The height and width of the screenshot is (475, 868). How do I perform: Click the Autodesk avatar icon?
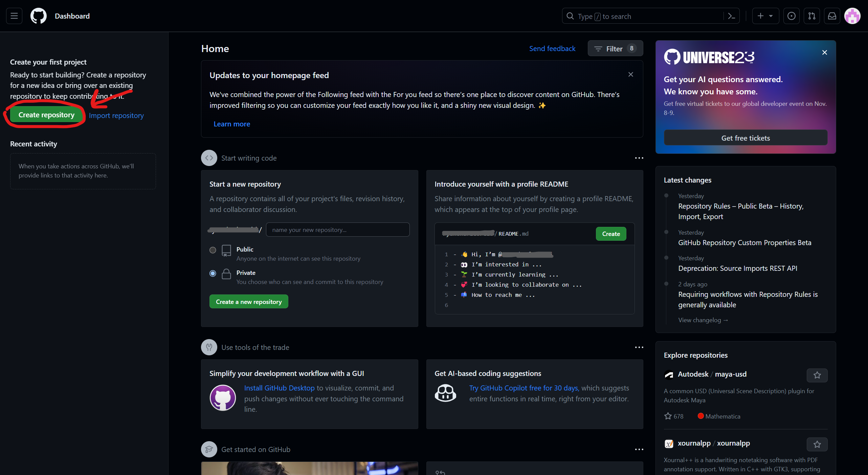point(669,375)
